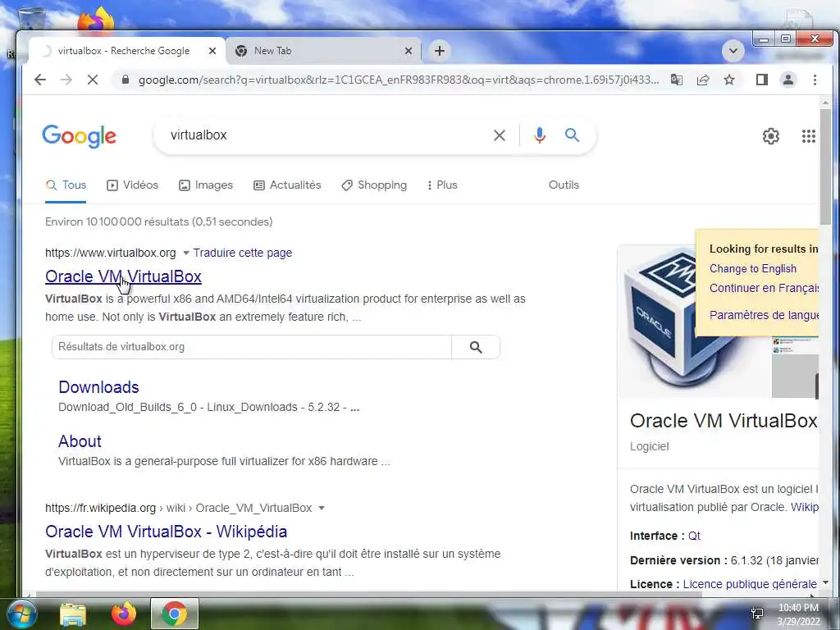Close the New Tab tab

pos(409,51)
